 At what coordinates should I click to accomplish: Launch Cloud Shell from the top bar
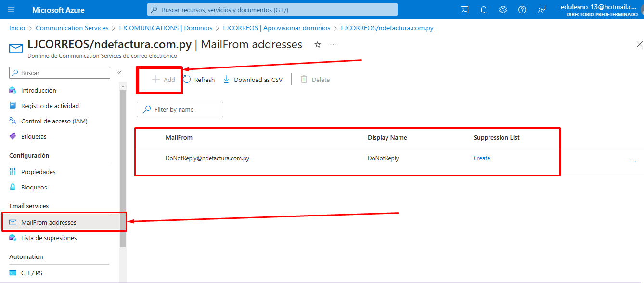tap(464, 10)
